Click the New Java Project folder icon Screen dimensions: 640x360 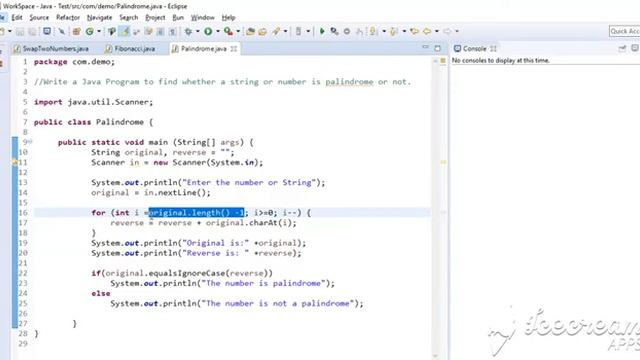[250, 31]
